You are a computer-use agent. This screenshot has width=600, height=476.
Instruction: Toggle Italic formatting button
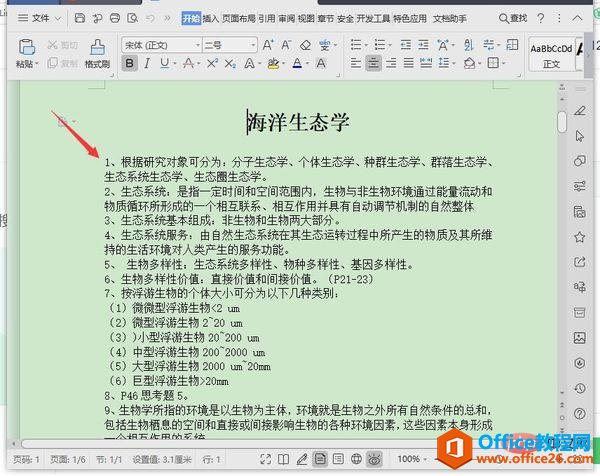(x=147, y=63)
